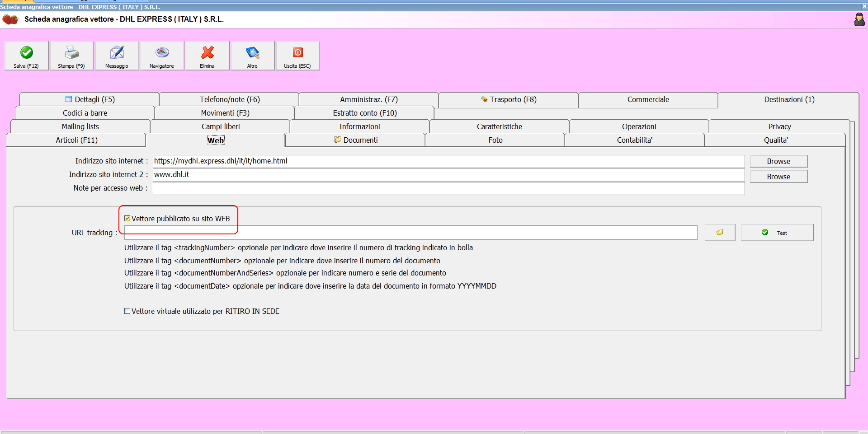Screen dimensions: 868x434
Task: Test the tracking URL with Test button
Action: 777,233
